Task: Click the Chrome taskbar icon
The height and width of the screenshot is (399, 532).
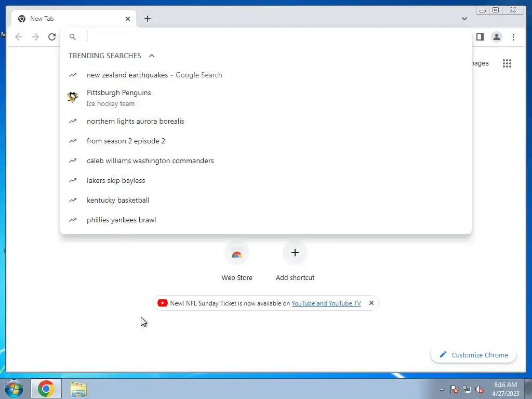Action: point(46,389)
